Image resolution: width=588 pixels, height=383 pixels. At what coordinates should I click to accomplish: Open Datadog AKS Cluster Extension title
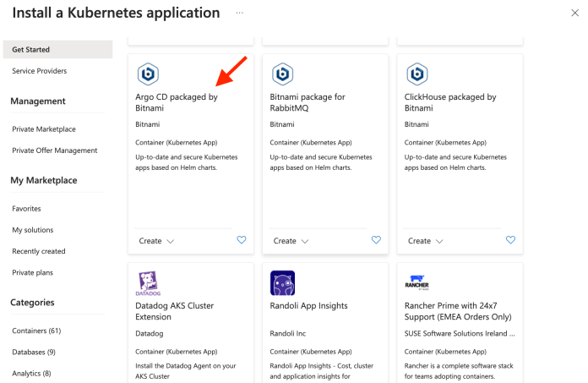(174, 311)
